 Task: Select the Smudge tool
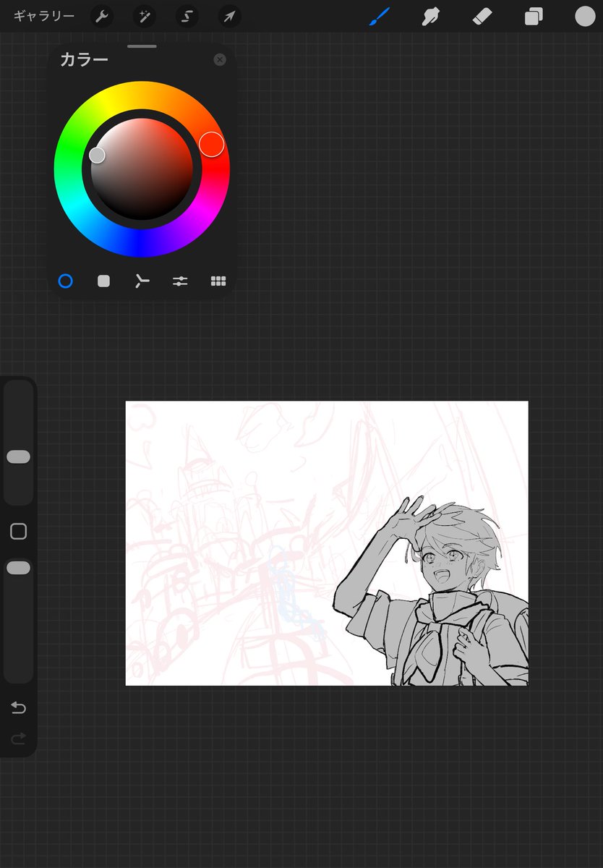point(432,17)
